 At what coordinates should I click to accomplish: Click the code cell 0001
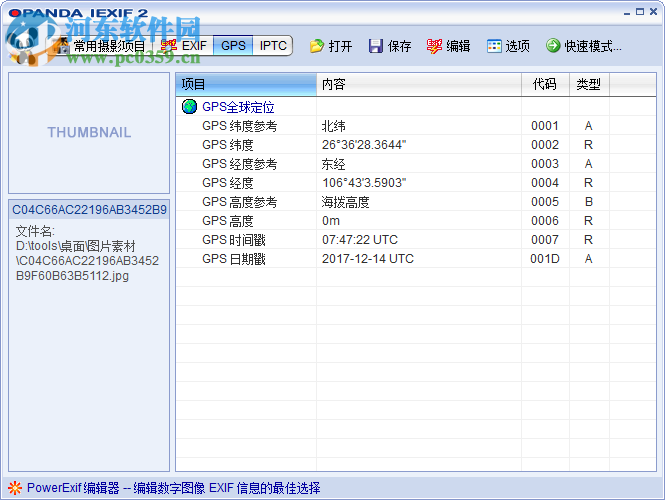(545, 126)
